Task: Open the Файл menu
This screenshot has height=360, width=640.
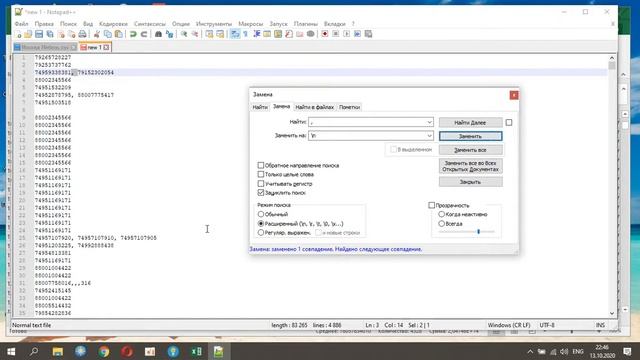Action: point(22,24)
